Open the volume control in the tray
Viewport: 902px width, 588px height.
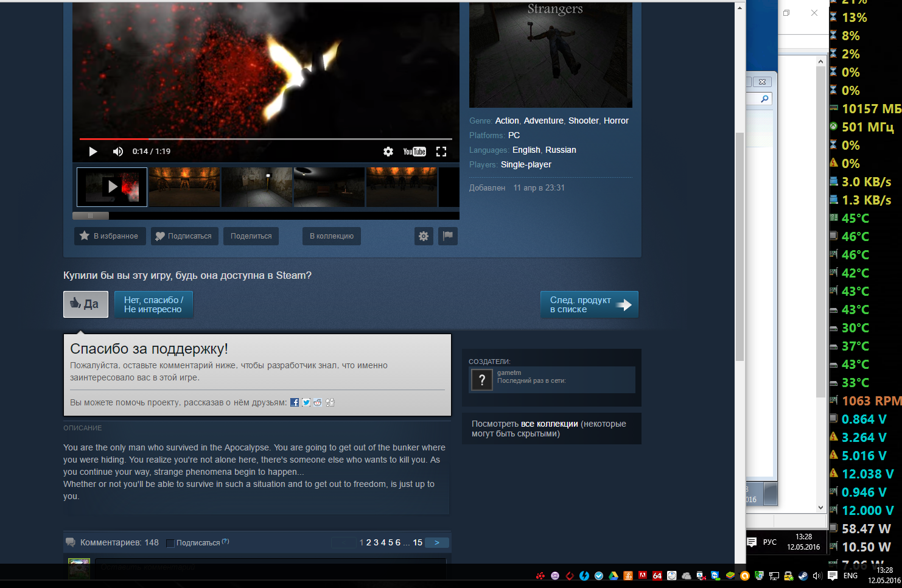click(817, 576)
